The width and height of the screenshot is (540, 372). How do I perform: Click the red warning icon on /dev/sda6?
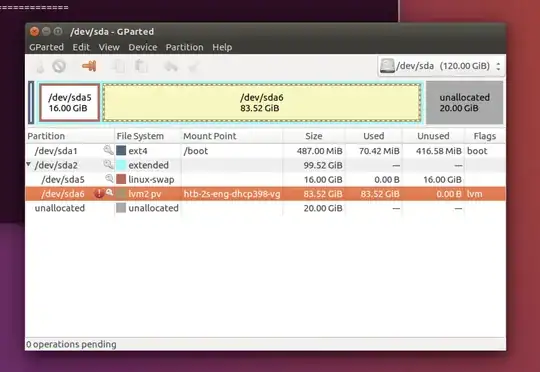[99, 194]
